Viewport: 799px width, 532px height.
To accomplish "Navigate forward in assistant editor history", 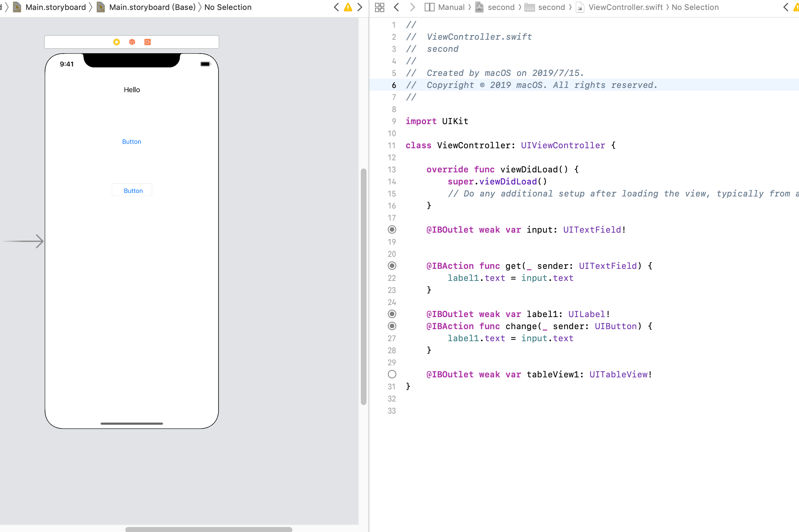I will (x=412, y=7).
